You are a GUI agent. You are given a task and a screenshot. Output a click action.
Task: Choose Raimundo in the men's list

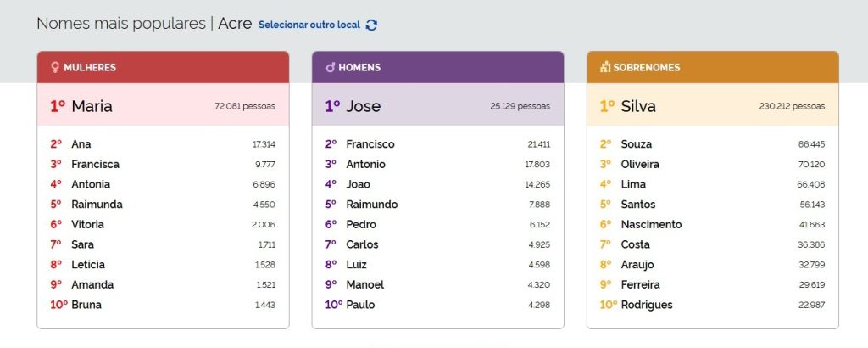pos(371,205)
